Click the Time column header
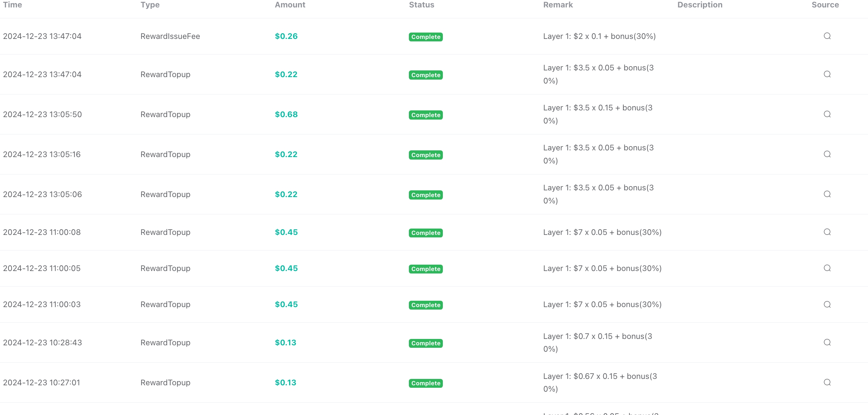The width and height of the screenshot is (868, 415). [x=12, y=5]
